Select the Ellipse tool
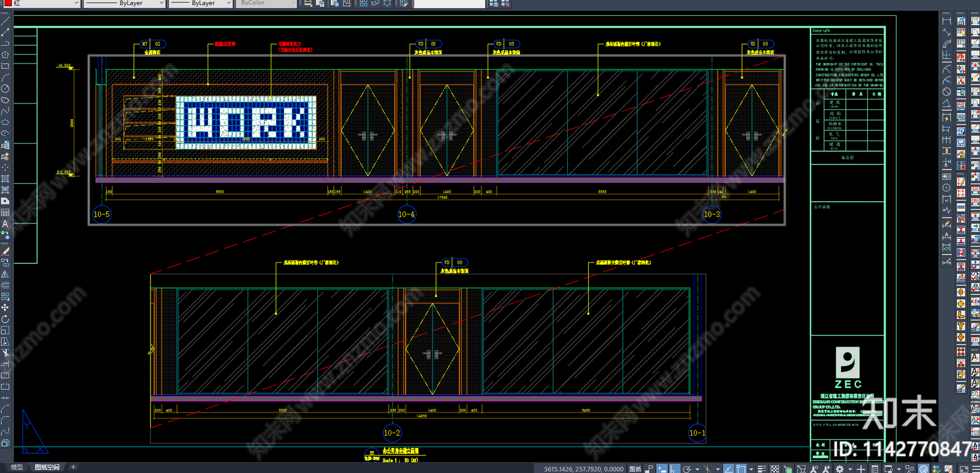This screenshot has width=980, height=473. (5, 122)
